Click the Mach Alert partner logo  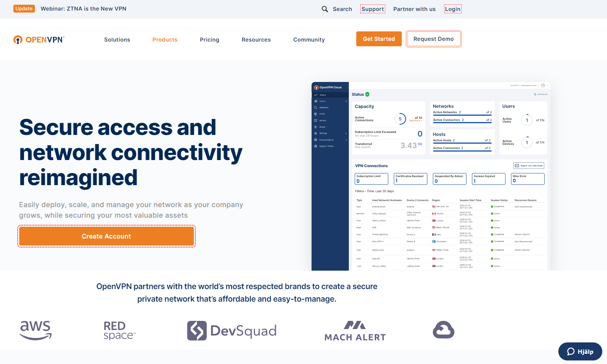coord(355,331)
